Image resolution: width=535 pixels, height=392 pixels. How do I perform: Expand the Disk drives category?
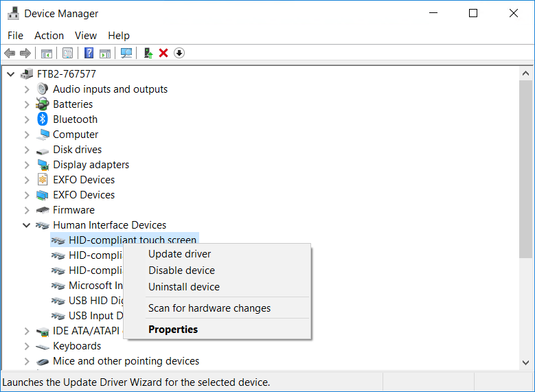click(27, 150)
